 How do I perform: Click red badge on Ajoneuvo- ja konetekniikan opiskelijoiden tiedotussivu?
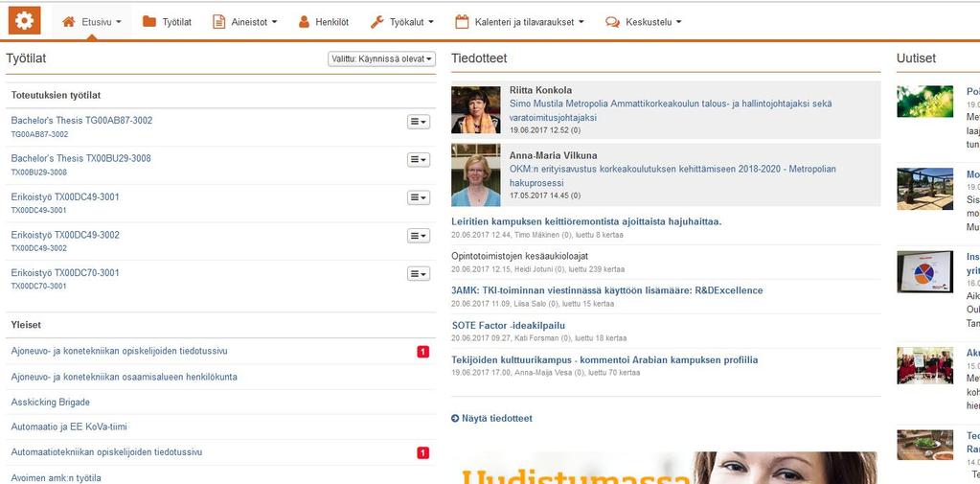(x=423, y=352)
